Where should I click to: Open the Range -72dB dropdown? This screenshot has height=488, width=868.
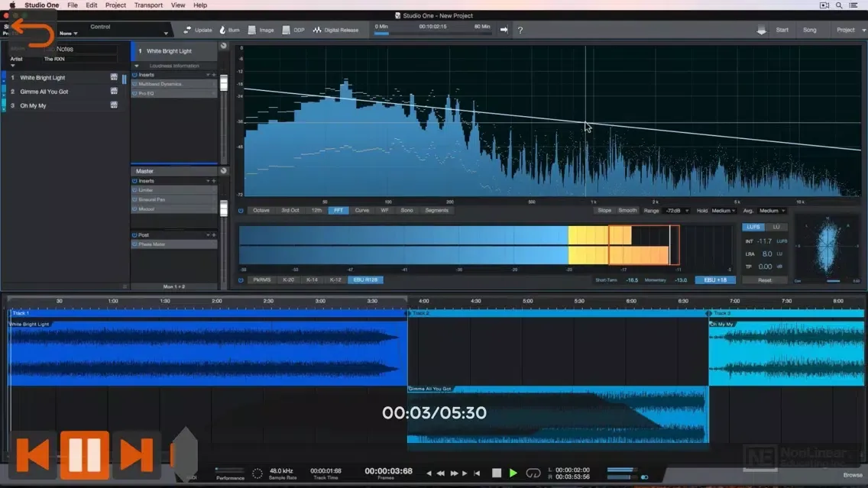[x=677, y=211]
